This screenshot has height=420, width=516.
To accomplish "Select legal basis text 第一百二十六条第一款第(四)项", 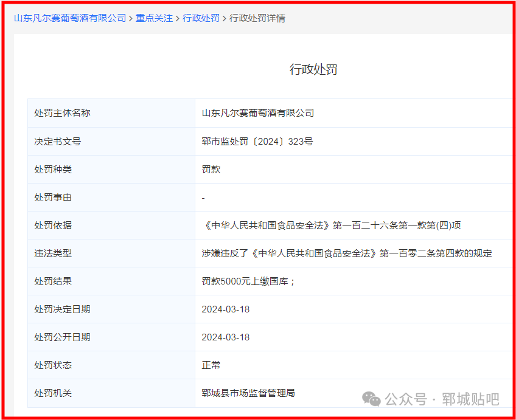I will 397,225.
